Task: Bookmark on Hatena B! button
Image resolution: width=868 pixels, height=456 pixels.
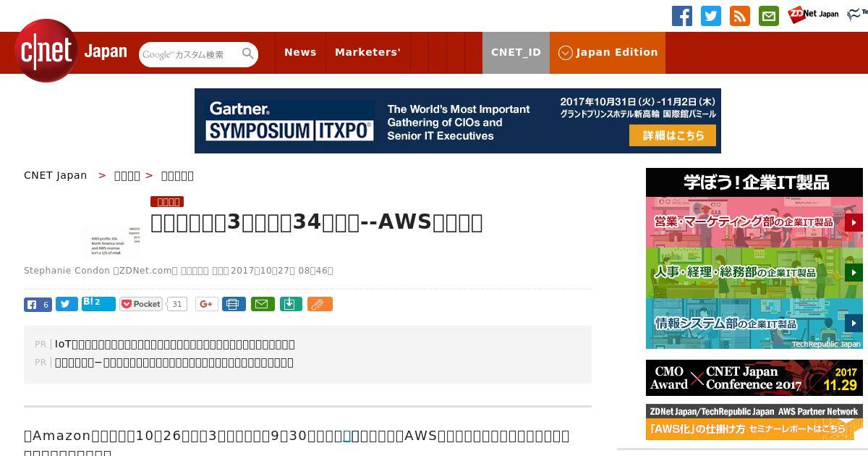Action: (x=98, y=304)
